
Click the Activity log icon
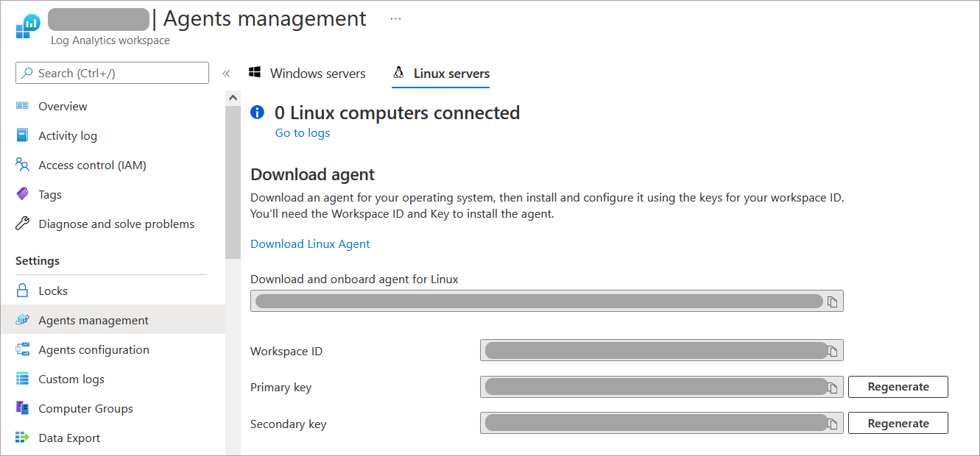click(x=22, y=135)
